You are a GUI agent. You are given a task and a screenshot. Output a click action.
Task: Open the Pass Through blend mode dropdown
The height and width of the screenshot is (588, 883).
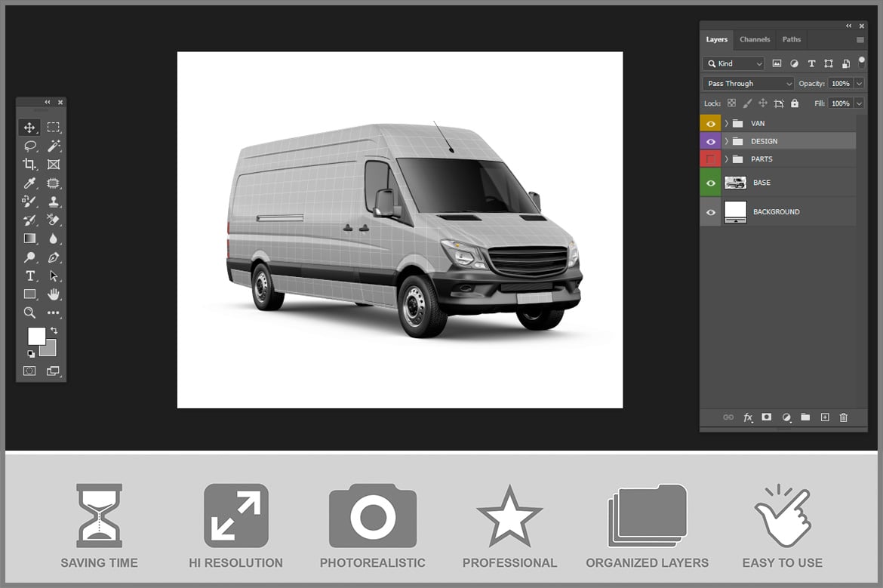point(749,83)
